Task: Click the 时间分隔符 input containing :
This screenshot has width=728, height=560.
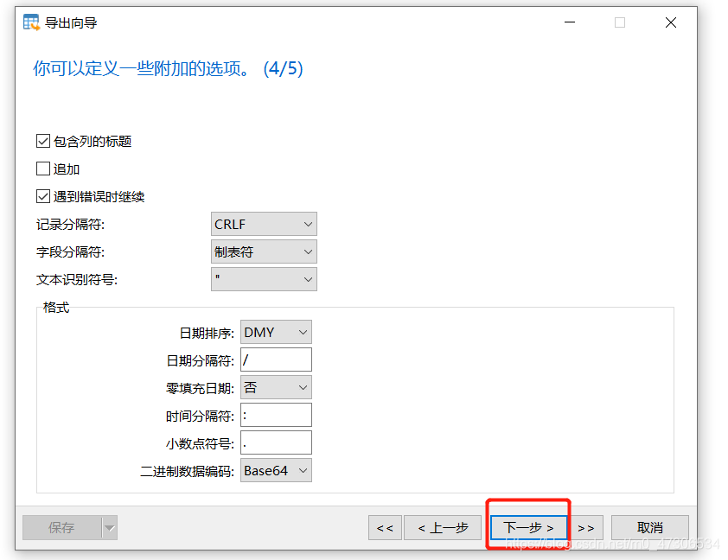Action: click(276, 415)
